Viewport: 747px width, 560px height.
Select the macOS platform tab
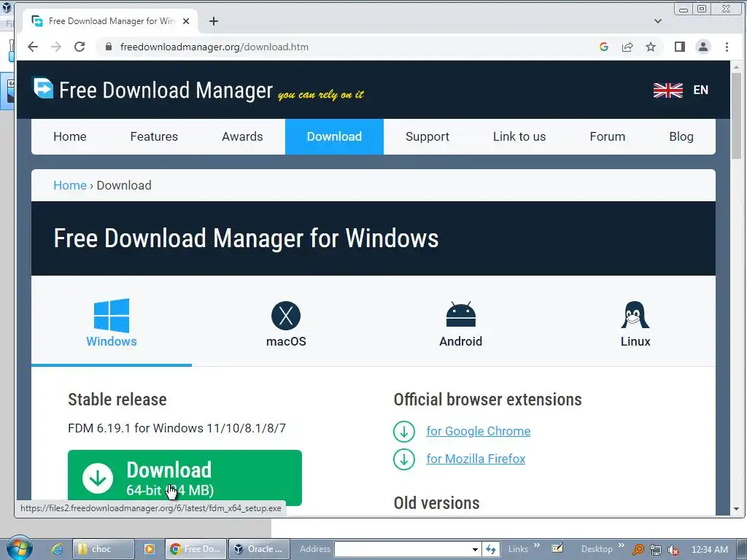pos(286,323)
